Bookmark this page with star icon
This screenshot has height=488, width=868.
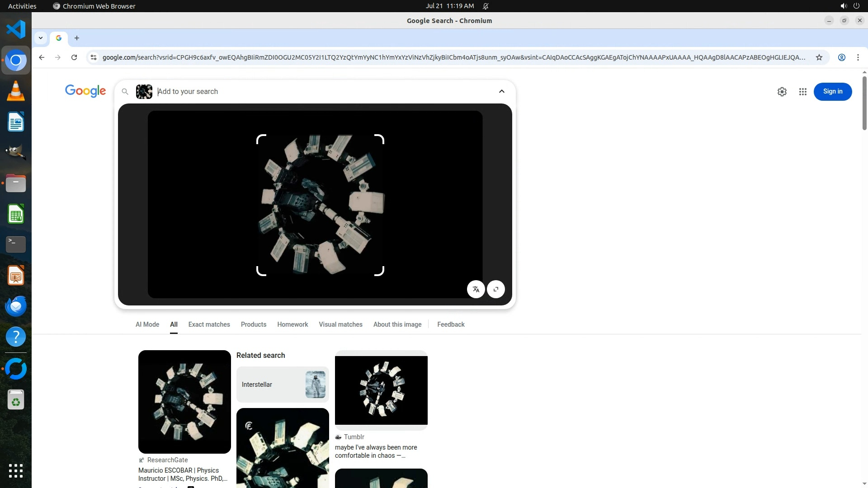pyautogui.click(x=819, y=57)
